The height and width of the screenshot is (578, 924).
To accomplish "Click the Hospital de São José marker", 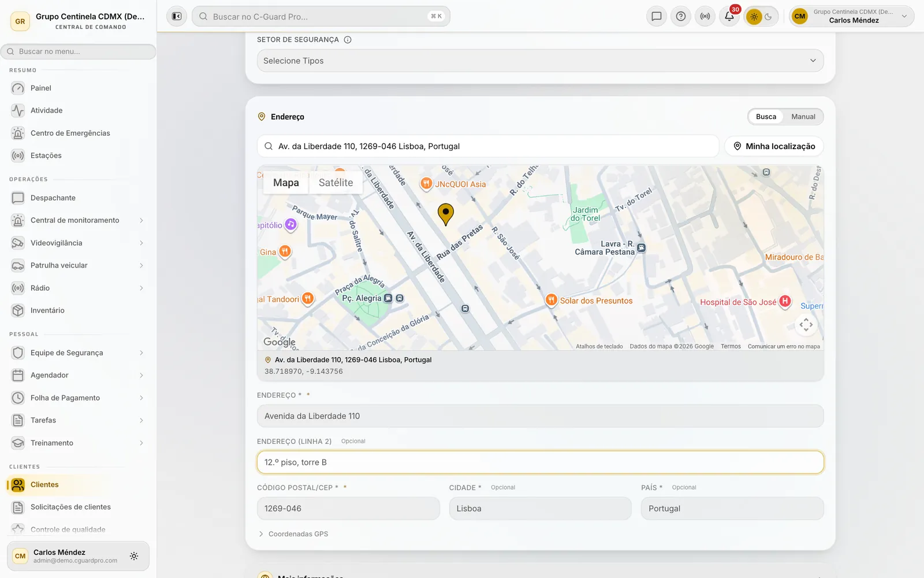I will [785, 301].
